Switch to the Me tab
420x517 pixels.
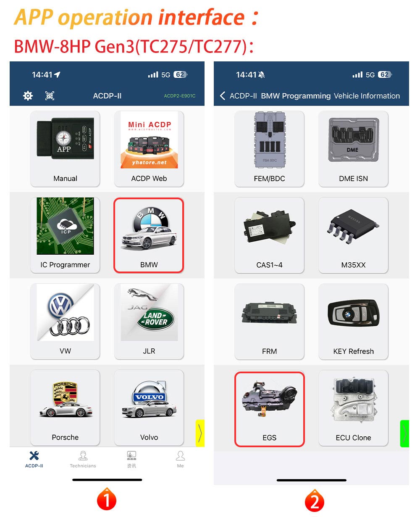(180, 459)
